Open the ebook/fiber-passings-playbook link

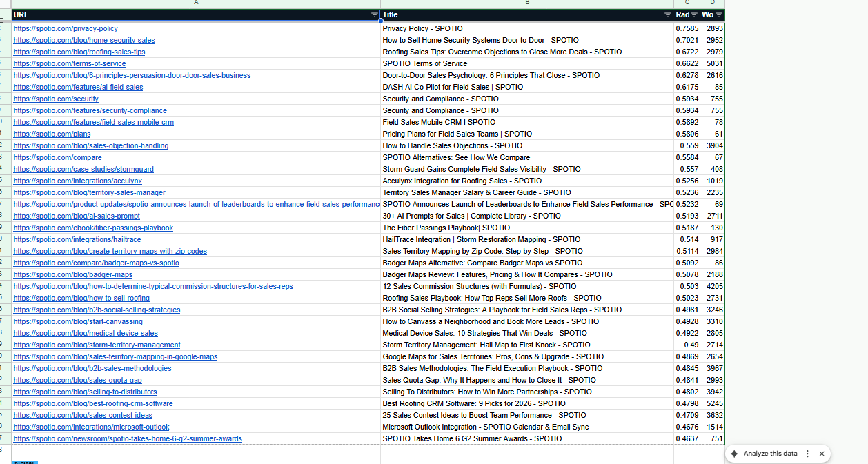point(93,228)
